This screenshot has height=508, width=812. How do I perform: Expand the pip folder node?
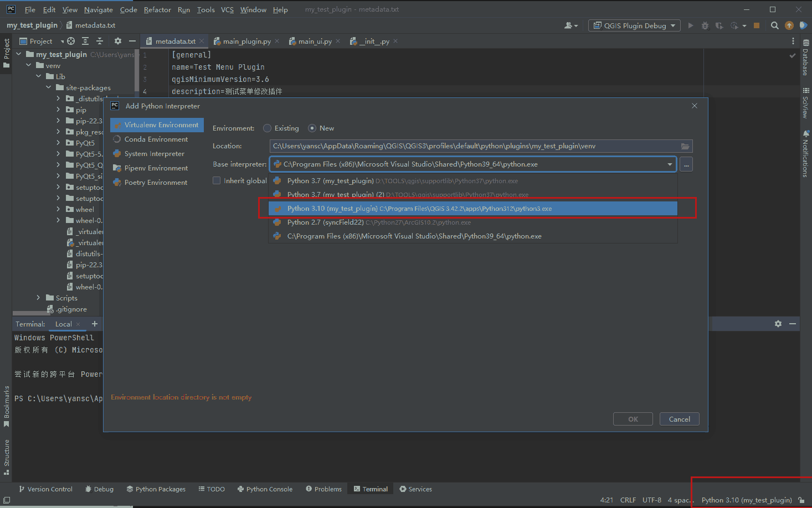(x=59, y=110)
